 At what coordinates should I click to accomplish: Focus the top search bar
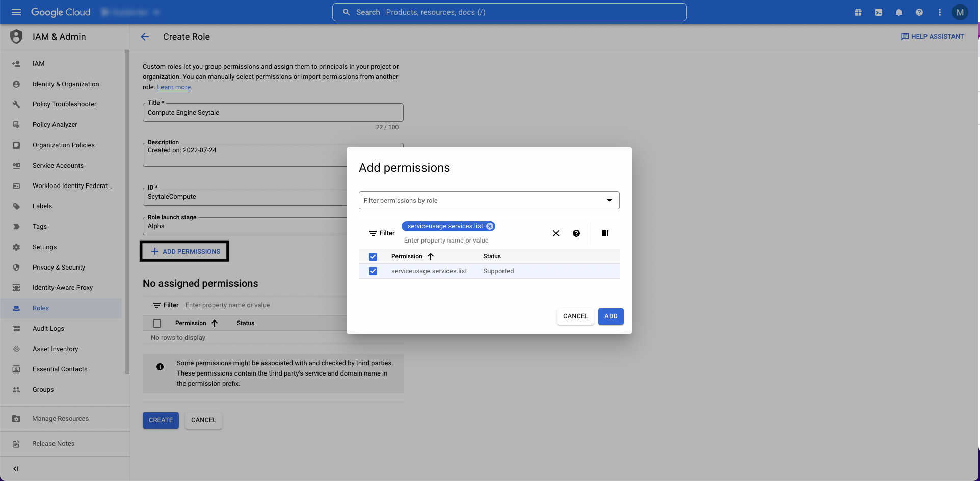(510, 12)
